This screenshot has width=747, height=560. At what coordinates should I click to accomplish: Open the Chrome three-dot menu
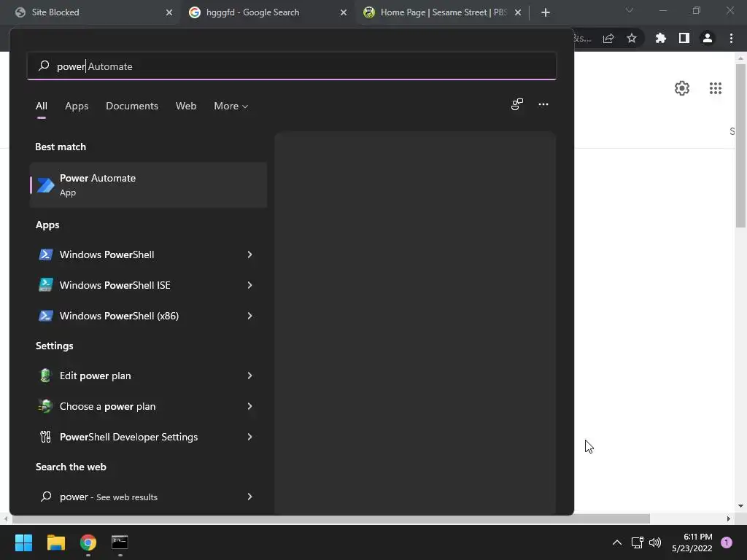coord(731,38)
